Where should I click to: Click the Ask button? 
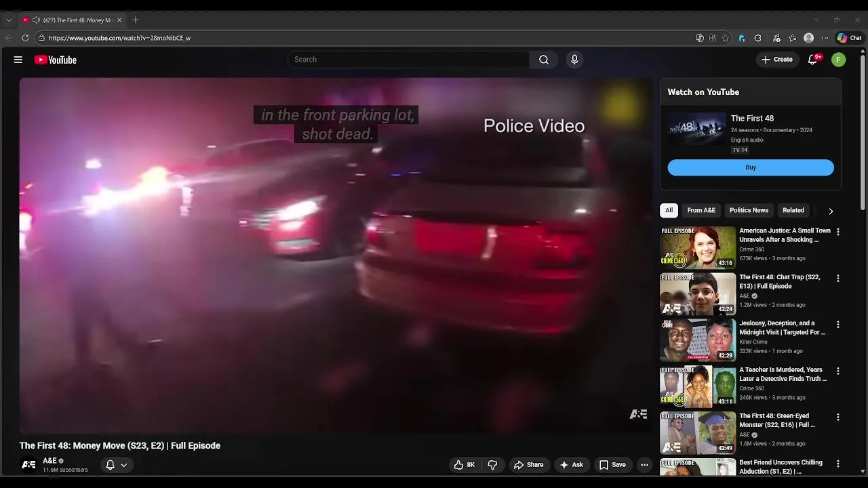571,465
